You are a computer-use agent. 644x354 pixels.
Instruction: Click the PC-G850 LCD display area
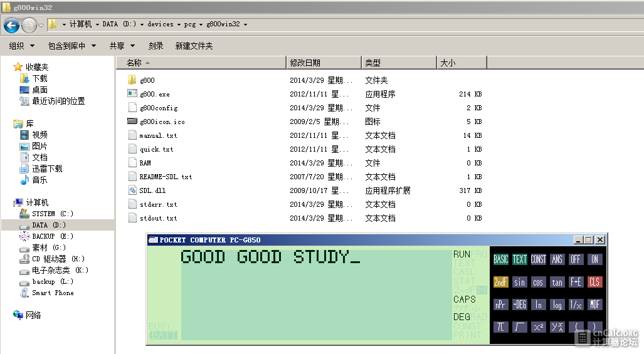[x=316, y=294]
